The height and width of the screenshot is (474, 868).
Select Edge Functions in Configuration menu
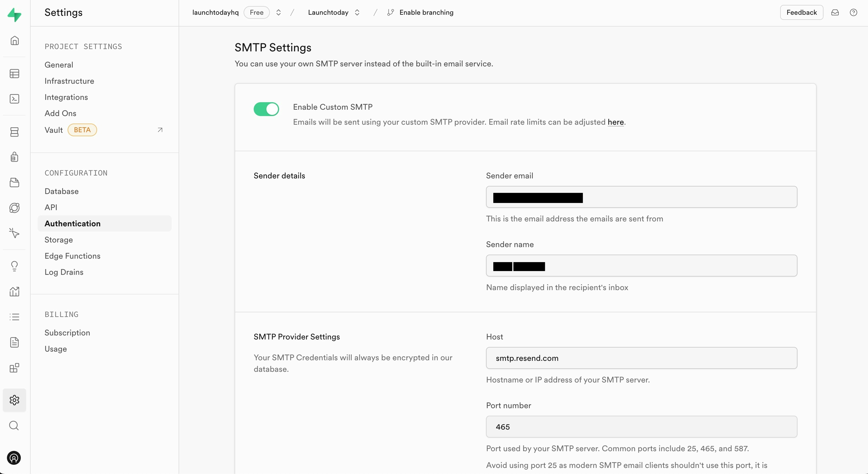[x=73, y=256]
